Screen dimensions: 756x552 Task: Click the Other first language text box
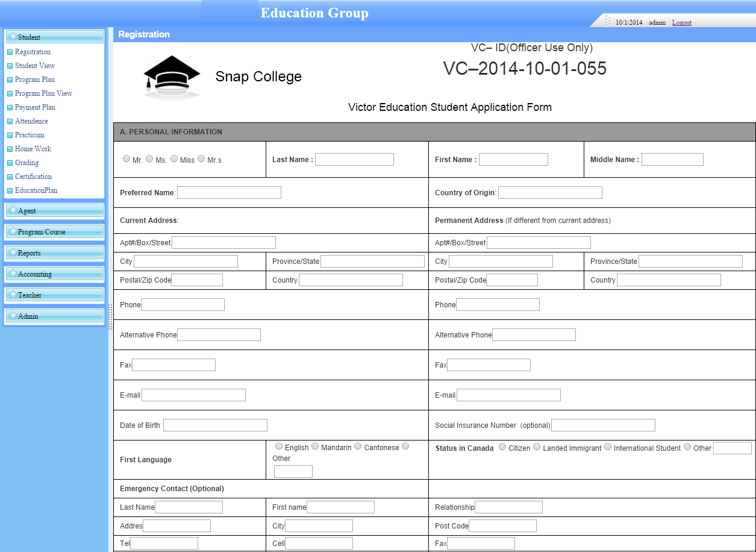pyautogui.click(x=293, y=471)
